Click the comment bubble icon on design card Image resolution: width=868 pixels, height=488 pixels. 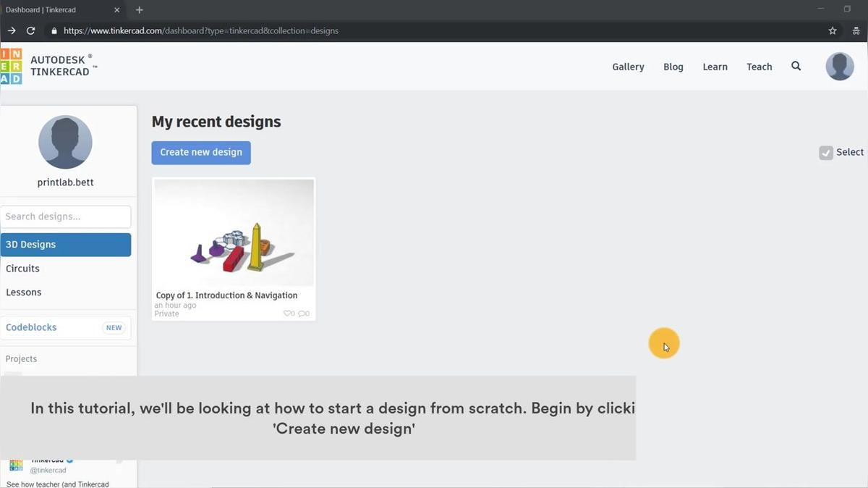tap(302, 314)
